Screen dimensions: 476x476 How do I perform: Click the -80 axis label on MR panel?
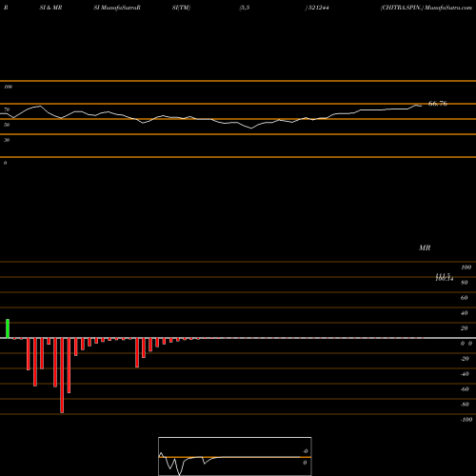[465, 405]
